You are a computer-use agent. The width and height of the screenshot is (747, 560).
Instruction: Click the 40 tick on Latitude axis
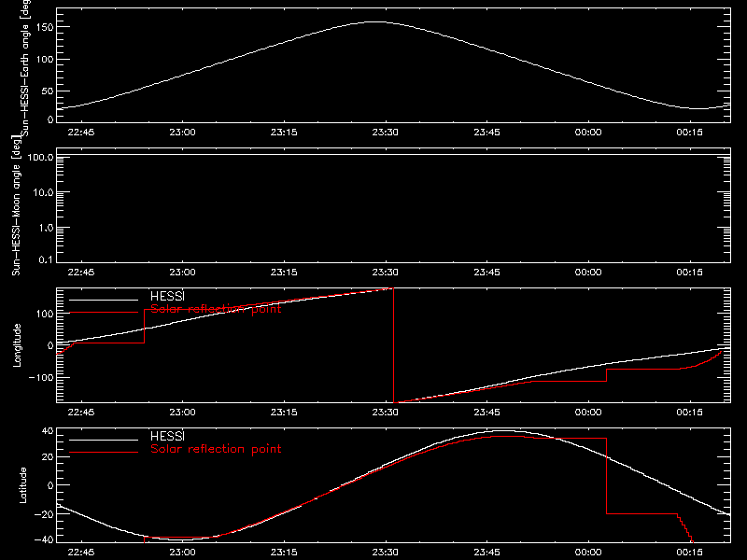(x=48, y=431)
